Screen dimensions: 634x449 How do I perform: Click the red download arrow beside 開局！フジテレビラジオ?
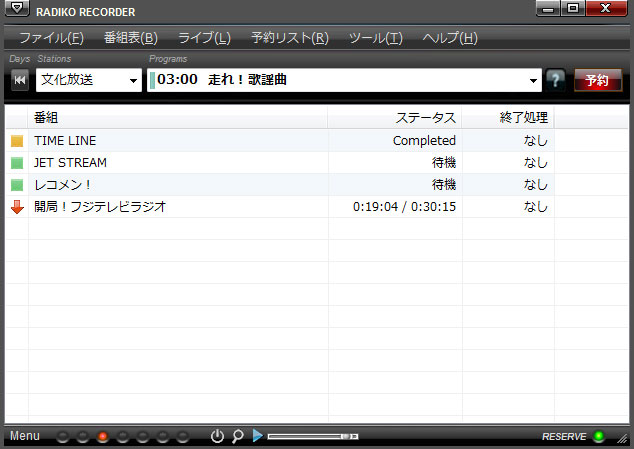17,207
